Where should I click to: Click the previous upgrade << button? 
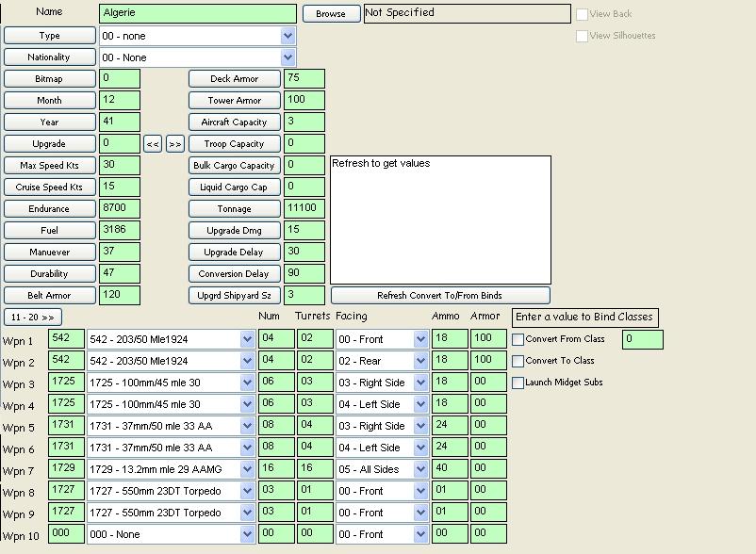pyautogui.click(x=153, y=143)
